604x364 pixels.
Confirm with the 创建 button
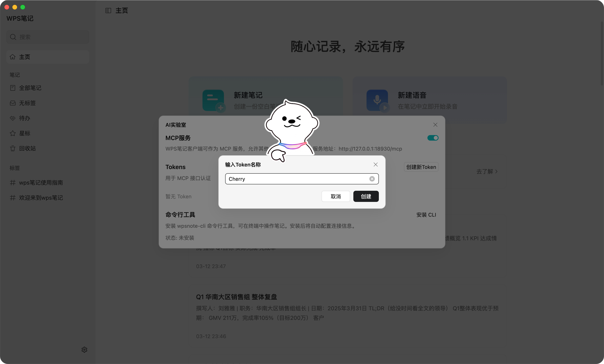coord(366,196)
